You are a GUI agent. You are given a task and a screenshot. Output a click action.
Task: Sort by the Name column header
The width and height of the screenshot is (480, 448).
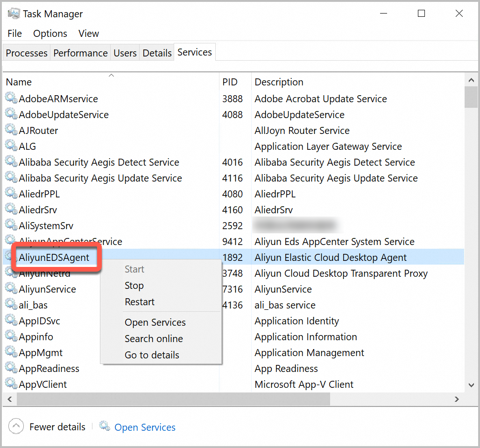[111, 82]
